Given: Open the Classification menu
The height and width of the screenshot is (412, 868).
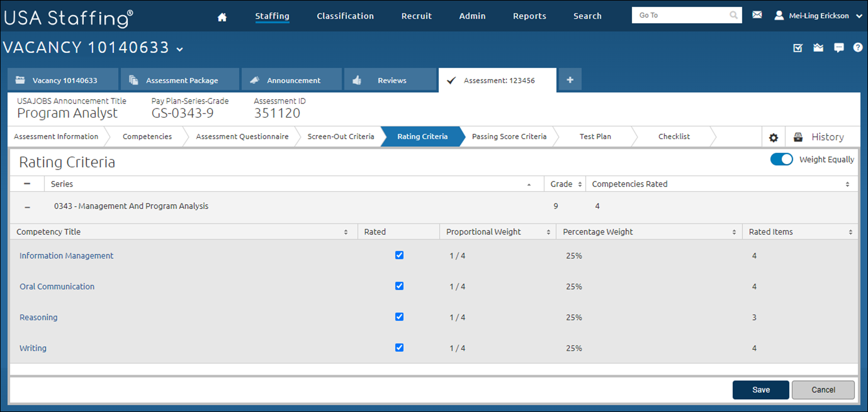Looking at the screenshot, I should [x=345, y=16].
